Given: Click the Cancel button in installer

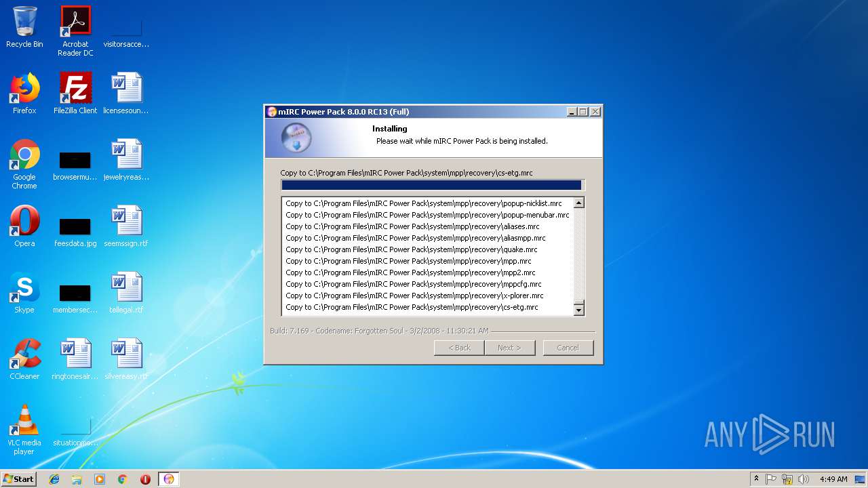Looking at the screenshot, I should pyautogui.click(x=568, y=348).
